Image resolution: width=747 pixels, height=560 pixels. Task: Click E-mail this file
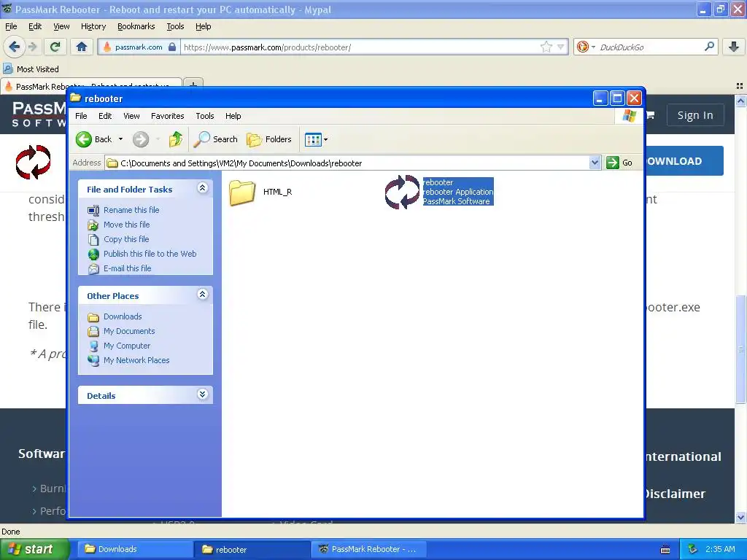[x=127, y=268]
